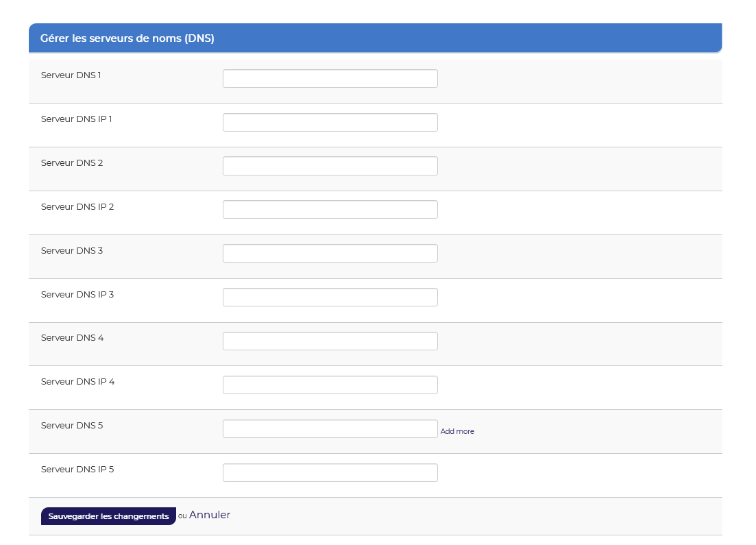
Task: Focus the Serveur DNS 2 text box
Action: pyautogui.click(x=330, y=166)
